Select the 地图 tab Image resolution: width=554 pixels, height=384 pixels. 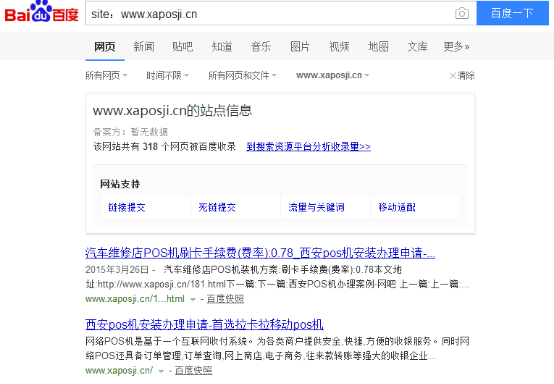click(x=378, y=46)
